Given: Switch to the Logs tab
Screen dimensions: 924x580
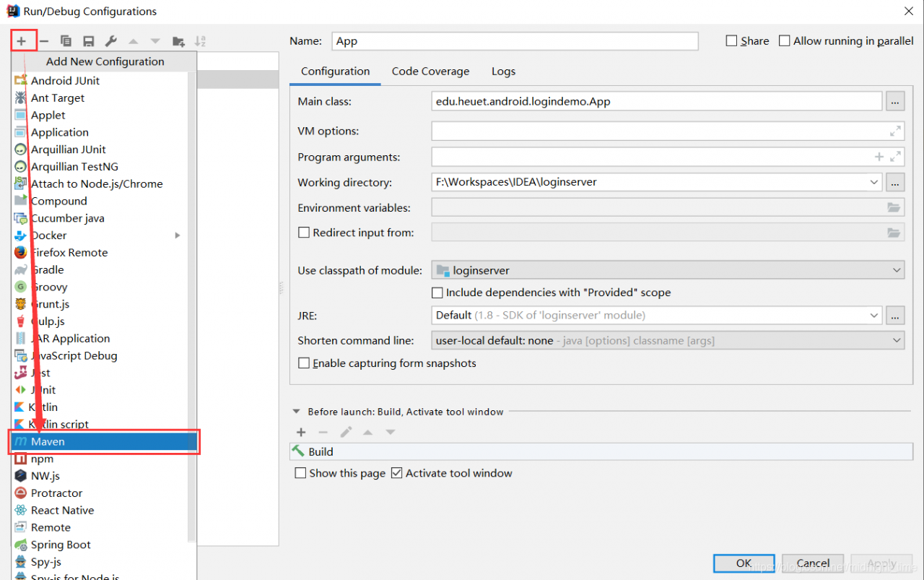Looking at the screenshot, I should [503, 72].
